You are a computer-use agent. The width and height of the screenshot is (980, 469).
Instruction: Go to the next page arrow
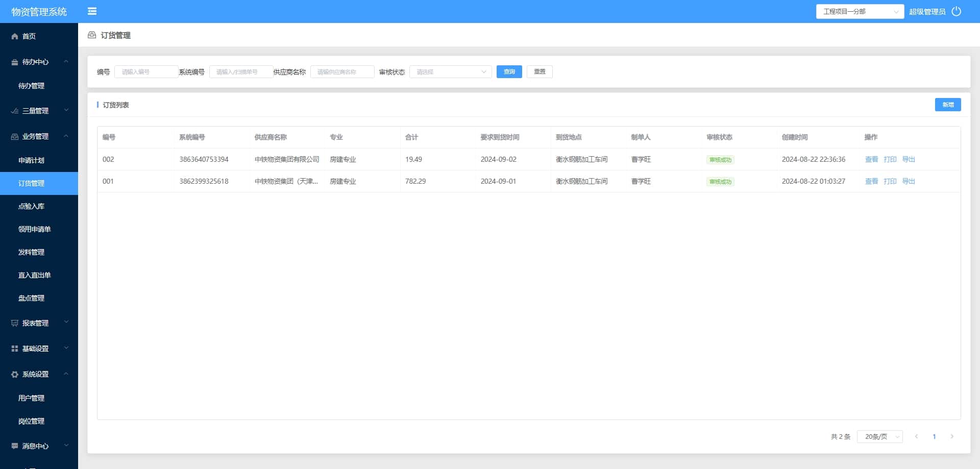tap(952, 436)
